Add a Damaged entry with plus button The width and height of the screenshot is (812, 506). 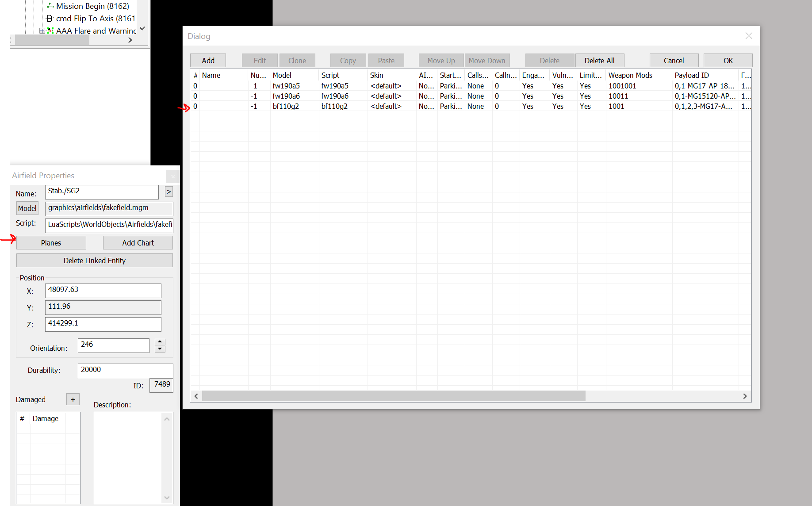(x=73, y=399)
